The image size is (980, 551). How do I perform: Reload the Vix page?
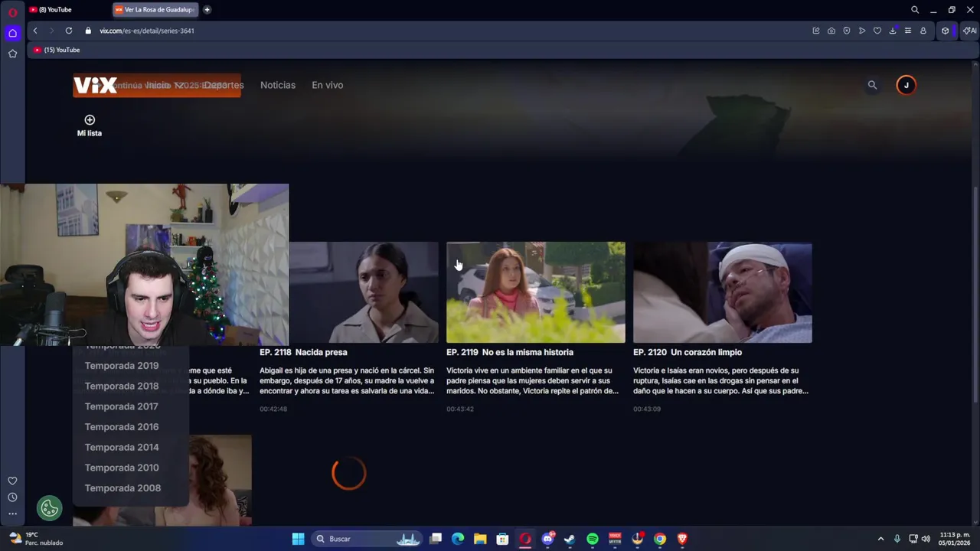(69, 31)
